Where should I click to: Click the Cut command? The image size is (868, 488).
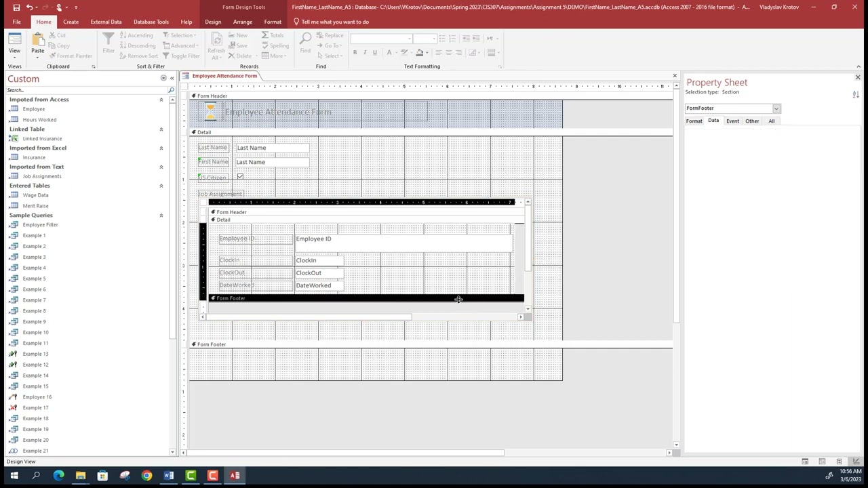(x=57, y=35)
